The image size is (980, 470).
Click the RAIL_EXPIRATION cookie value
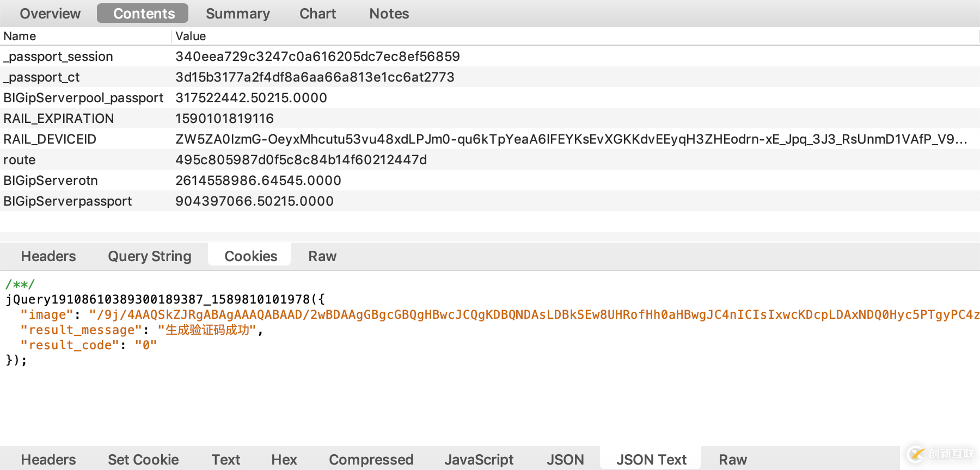pos(224,119)
